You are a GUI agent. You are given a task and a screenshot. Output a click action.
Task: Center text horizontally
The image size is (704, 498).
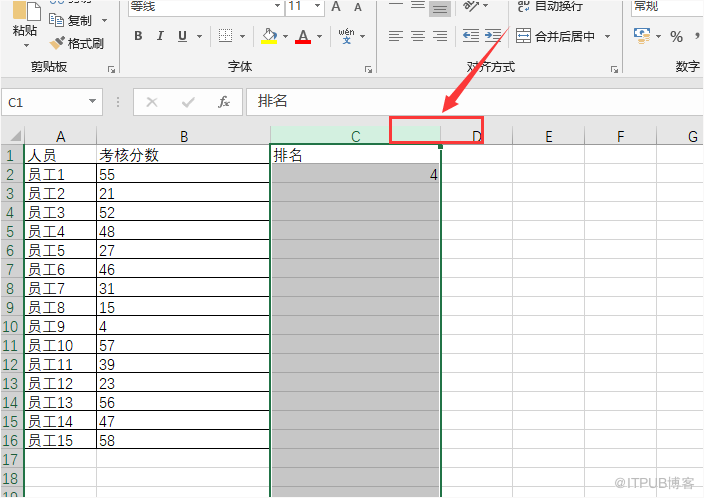point(418,36)
